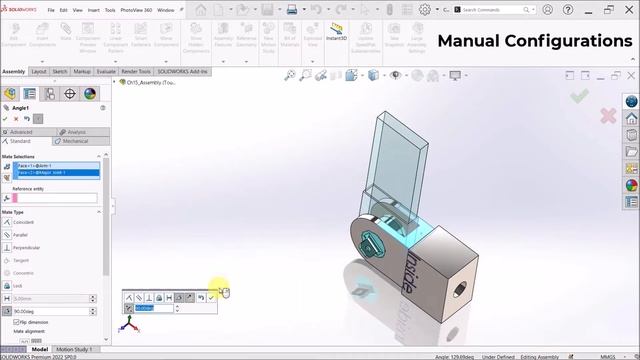The width and height of the screenshot is (640, 360).
Task: Undo in the mate pop-up toolbar
Action: pyautogui.click(x=201, y=298)
